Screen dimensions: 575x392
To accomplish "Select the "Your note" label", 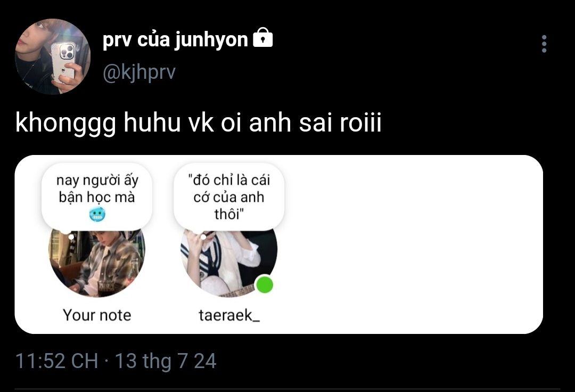I will click(x=97, y=315).
